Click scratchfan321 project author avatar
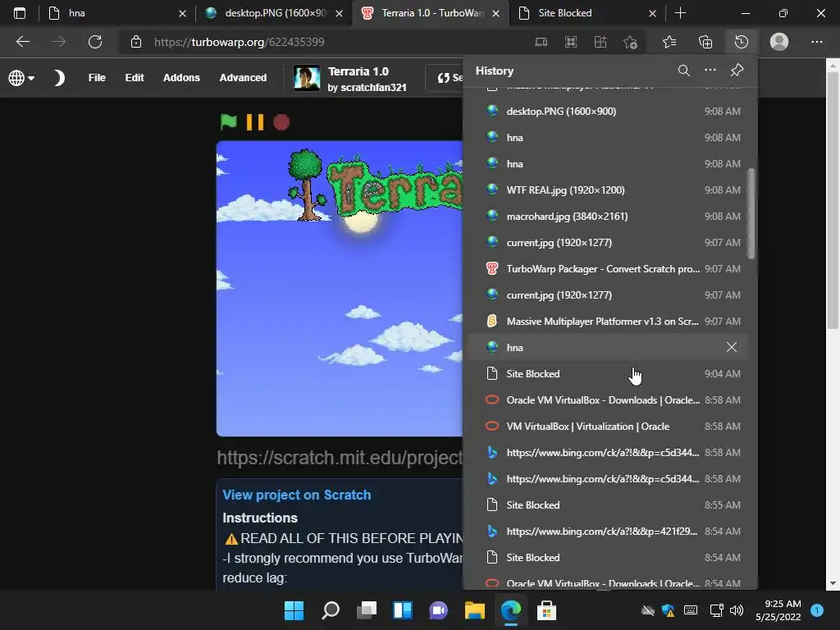Image resolution: width=840 pixels, height=630 pixels. click(x=307, y=78)
